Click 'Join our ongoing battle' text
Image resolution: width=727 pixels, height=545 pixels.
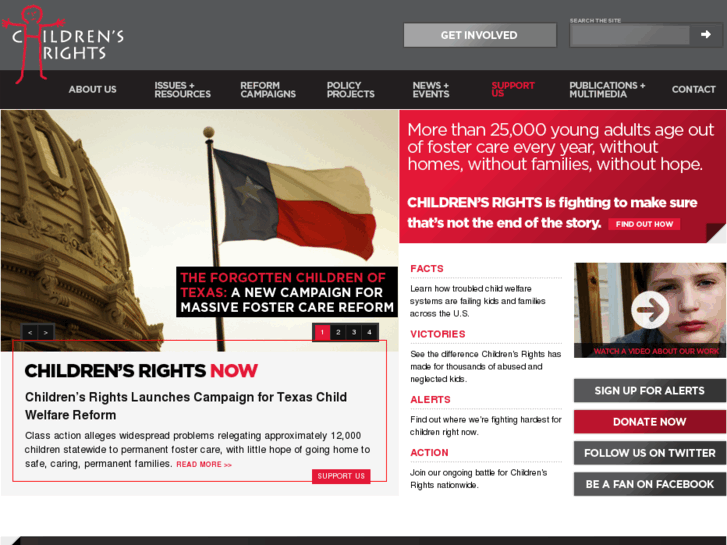478,479
